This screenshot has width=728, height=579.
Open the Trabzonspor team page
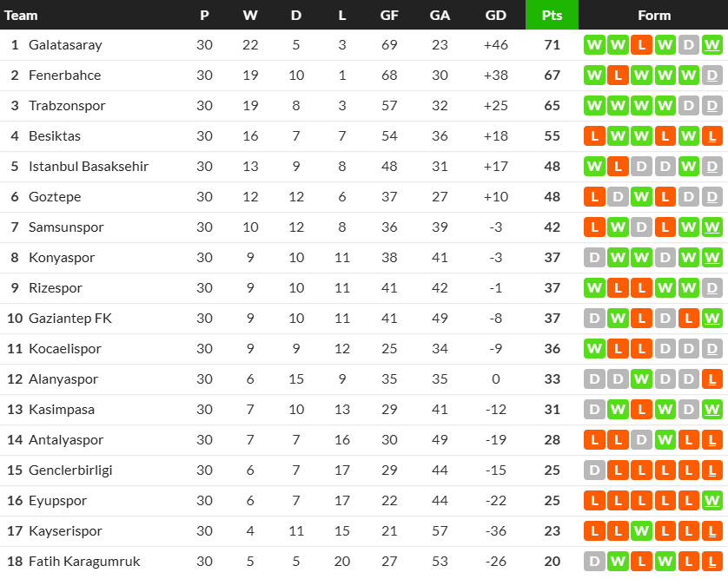(x=67, y=106)
